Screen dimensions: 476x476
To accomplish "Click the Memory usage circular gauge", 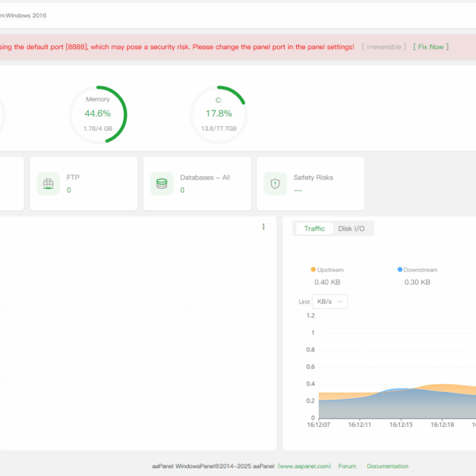I will click(x=98, y=114).
